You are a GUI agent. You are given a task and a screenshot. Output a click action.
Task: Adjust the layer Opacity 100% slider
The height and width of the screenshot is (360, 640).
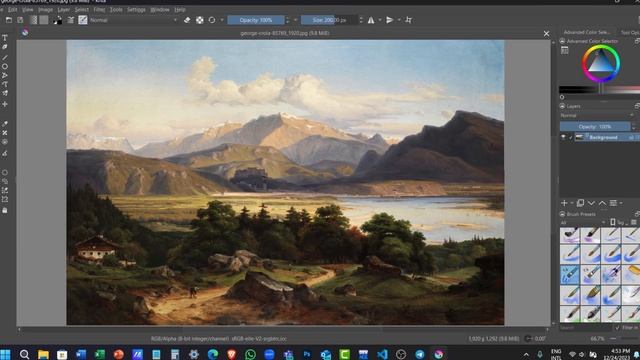[595, 127]
